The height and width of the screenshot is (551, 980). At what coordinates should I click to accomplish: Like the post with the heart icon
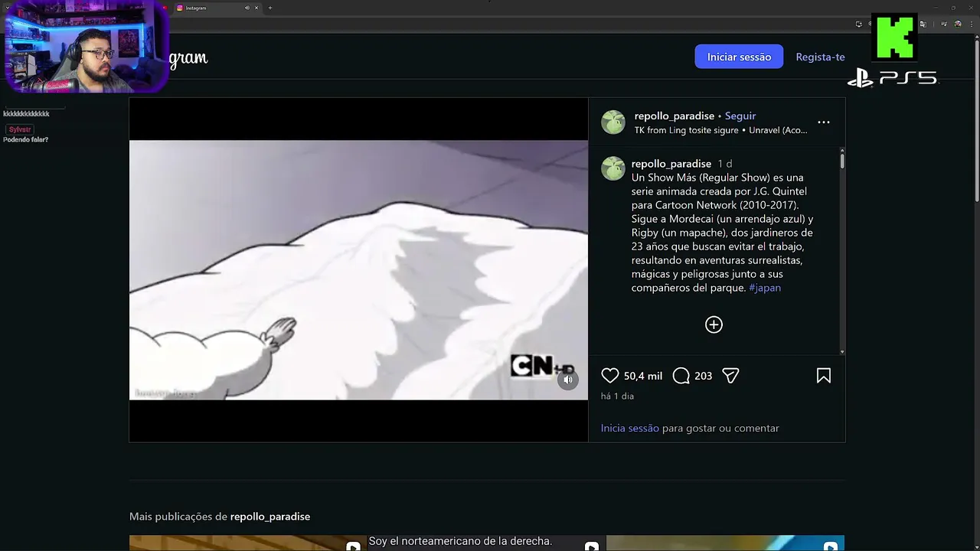[x=609, y=376]
